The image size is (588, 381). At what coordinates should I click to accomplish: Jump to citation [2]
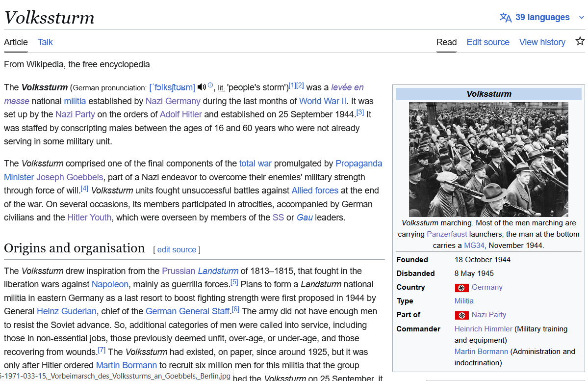point(300,85)
